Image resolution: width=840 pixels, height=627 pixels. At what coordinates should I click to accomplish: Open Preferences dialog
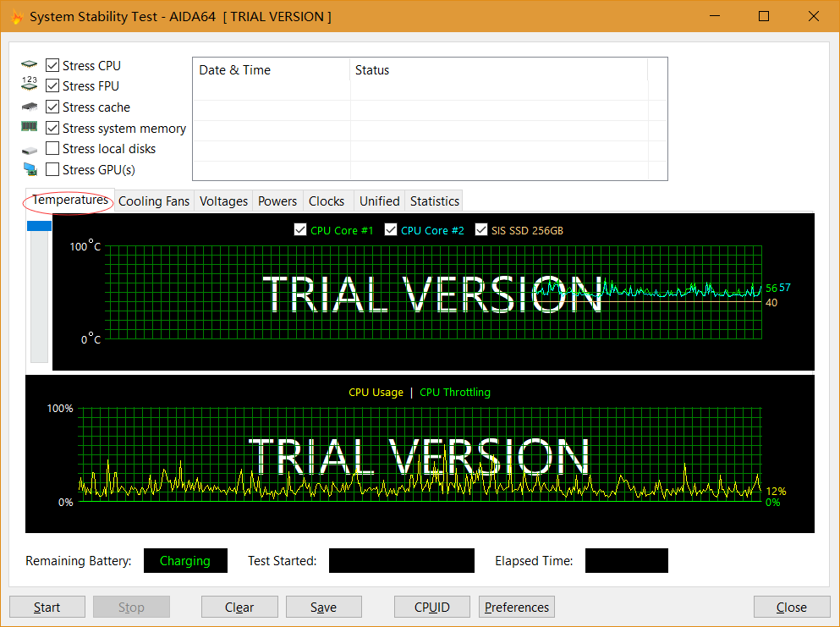[517, 607]
